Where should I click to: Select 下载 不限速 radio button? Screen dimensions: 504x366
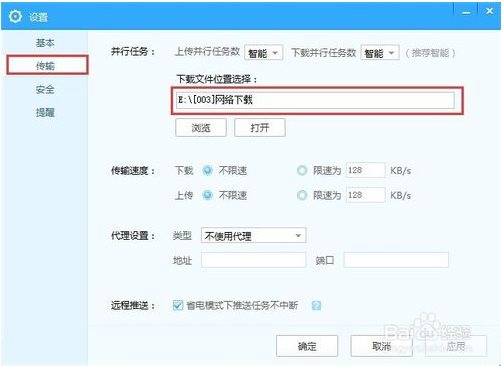[207, 170]
